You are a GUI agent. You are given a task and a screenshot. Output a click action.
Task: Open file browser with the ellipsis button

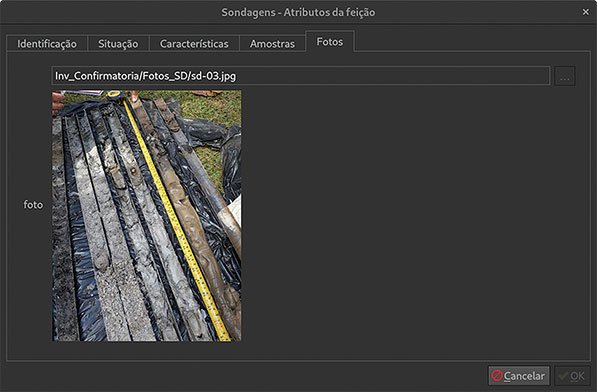point(565,76)
